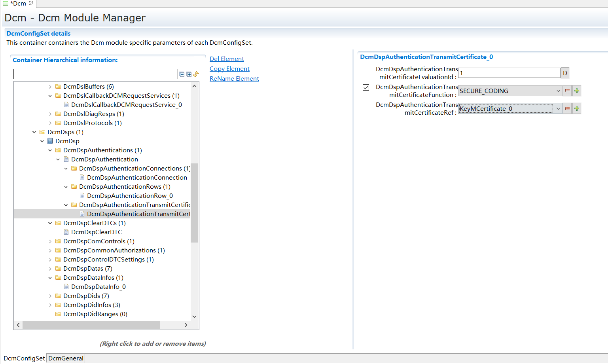The height and width of the screenshot is (364, 608).
Task: Click the green plus beside SECURE_CODING dropdown
Action: point(576,91)
